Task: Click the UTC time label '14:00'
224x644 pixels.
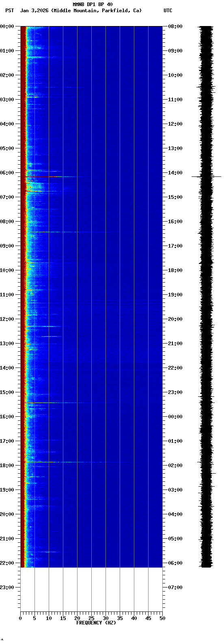Action: click(x=175, y=173)
